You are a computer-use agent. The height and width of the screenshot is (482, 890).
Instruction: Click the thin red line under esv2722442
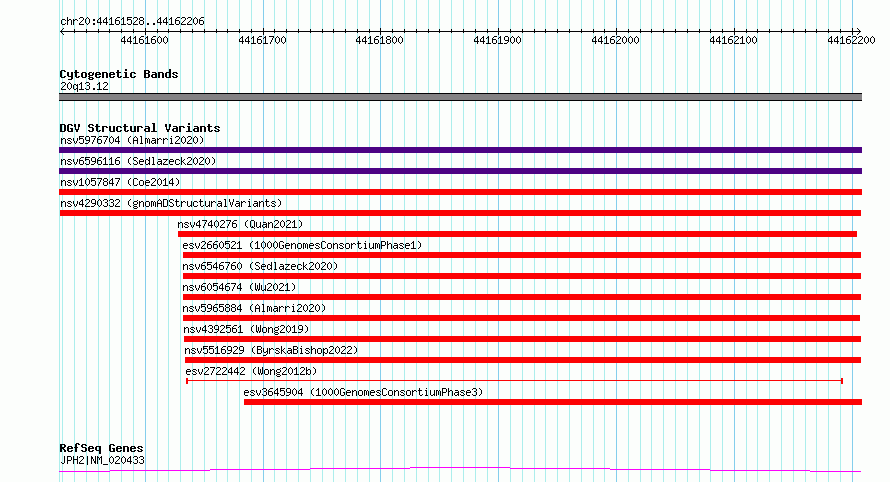[514, 381]
